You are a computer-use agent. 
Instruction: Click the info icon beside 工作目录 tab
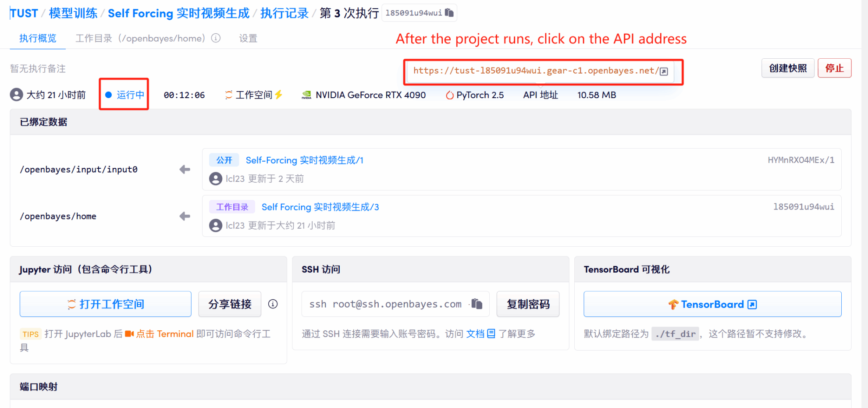point(216,38)
